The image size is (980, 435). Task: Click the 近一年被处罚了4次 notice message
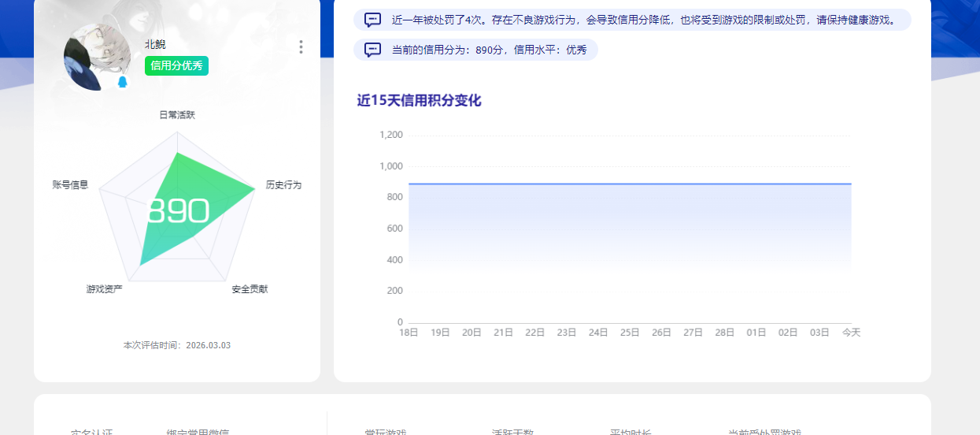pos(644,20)
